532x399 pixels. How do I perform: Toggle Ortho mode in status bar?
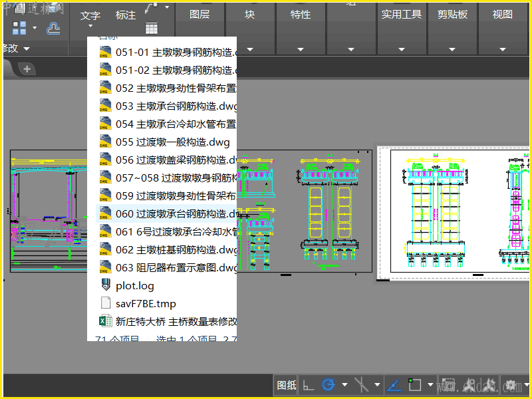click(x=309, y=385)
